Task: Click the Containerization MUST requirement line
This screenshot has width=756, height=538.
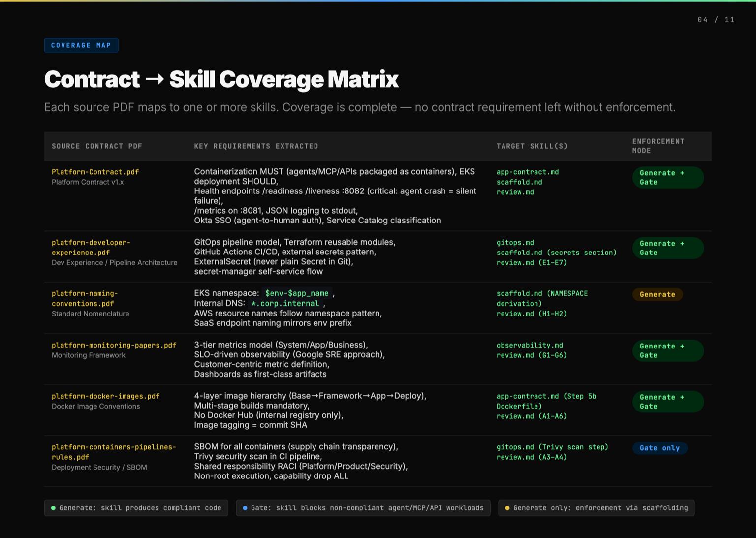Action: pyautogui.click(x=335, y=176)
